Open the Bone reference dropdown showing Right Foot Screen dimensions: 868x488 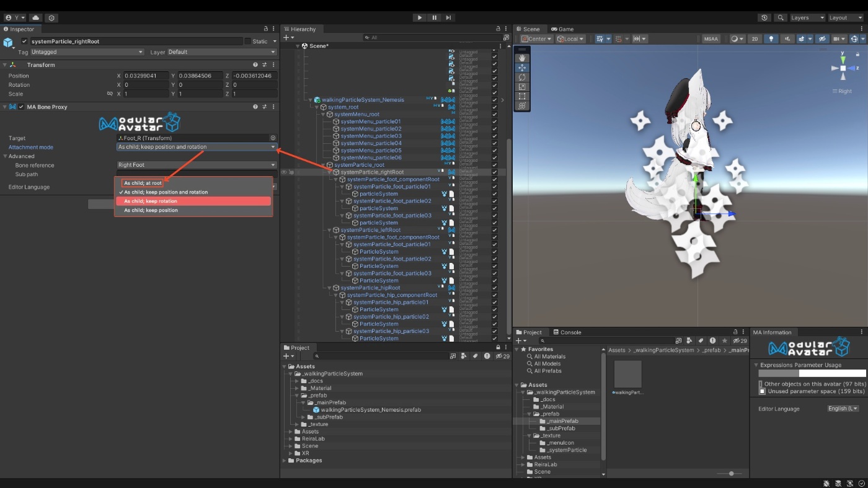pyautogui.click(x=197, y=165)
